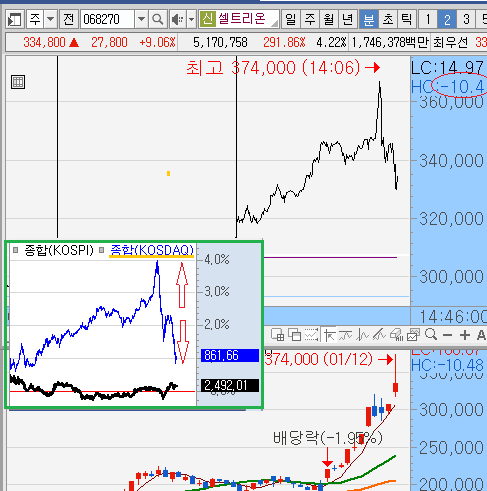Click the chart time label 14:46:00
487x491 pixels.
[453, 317]
